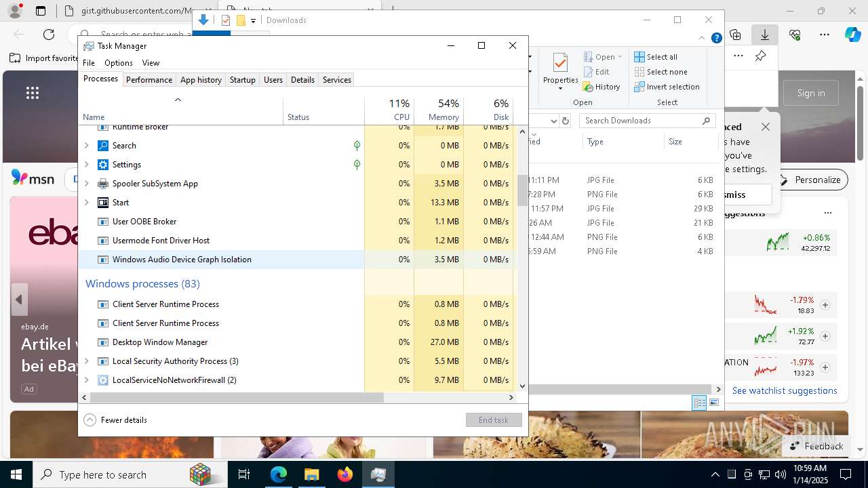This screenshot has width=868, height=488.
Task: Open See watchlist suggestions link
Action: [x=785, y=390]
